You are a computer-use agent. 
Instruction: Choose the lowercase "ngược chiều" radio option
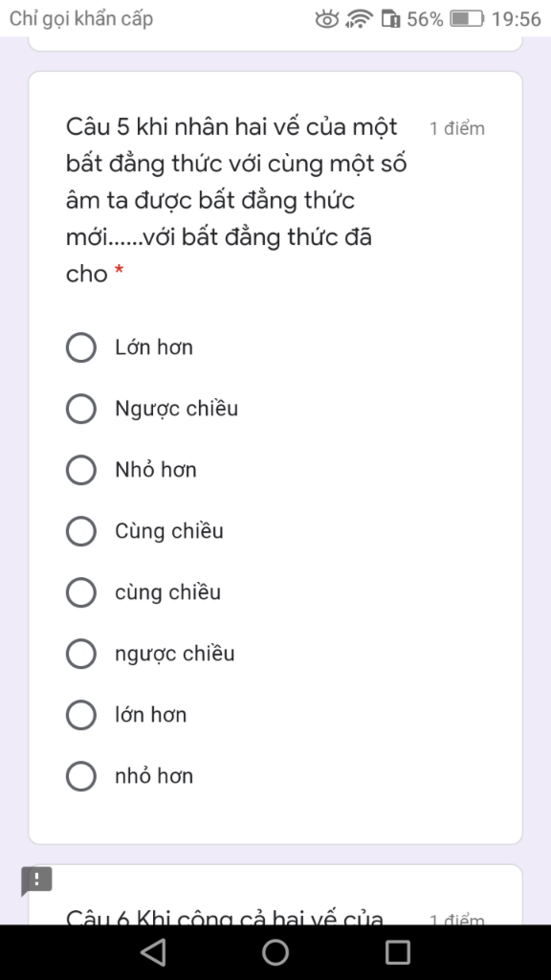tap(81, 654)
